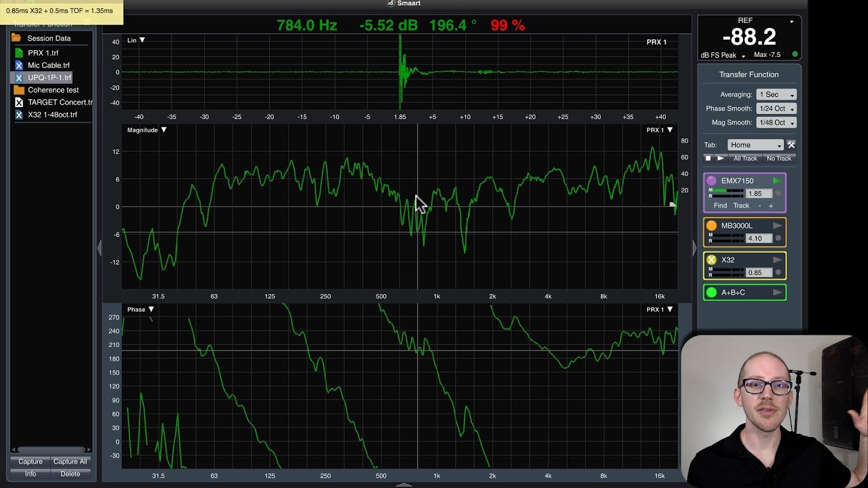Click the X32 1-48oct.trf trace icon

(x=19, y=115)
